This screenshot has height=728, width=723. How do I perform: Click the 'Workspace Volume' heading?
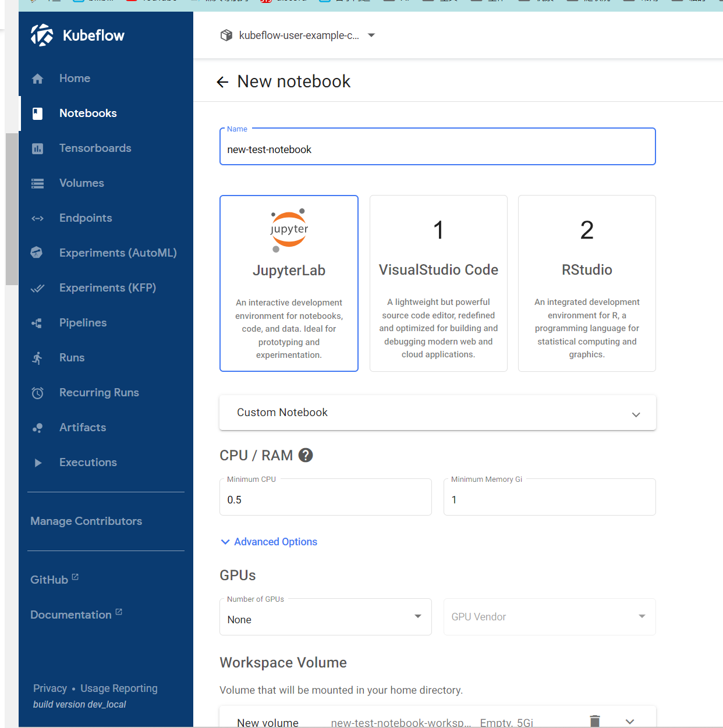point(283,663)
